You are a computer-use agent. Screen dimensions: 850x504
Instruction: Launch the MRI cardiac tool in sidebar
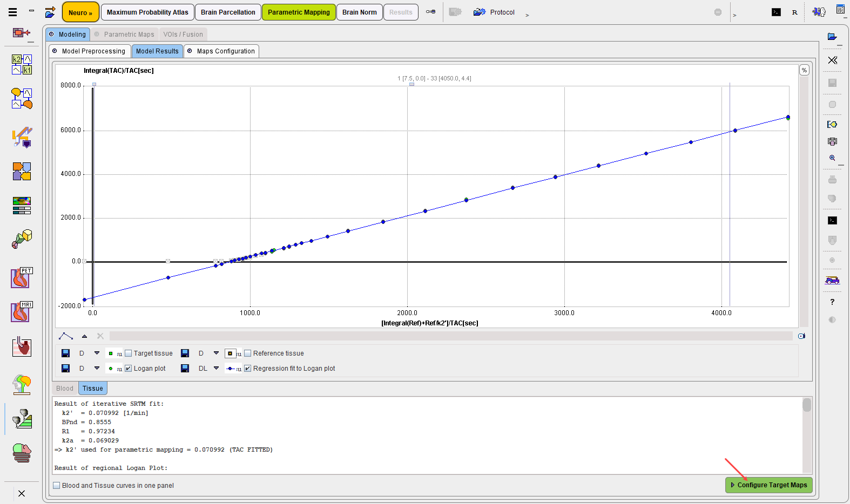pos(22,312)
